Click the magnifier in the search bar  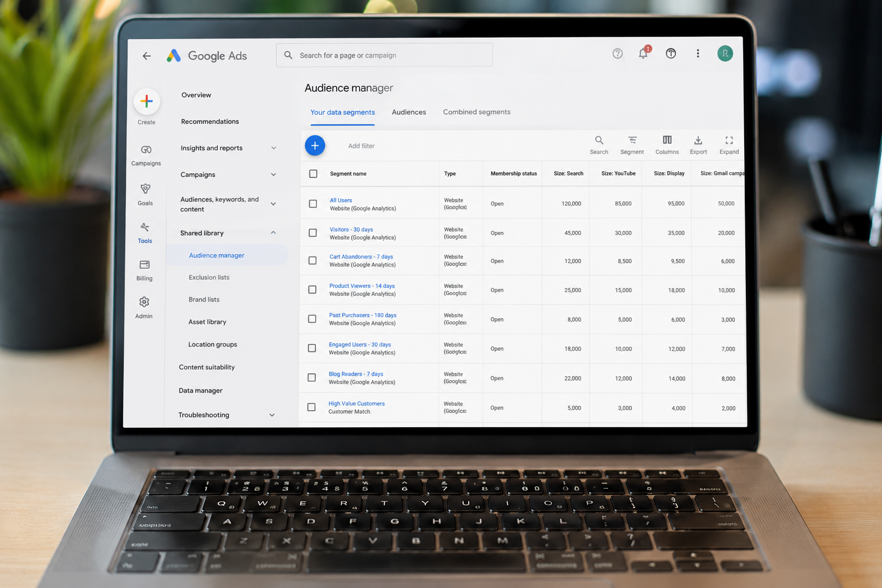pyautogui.click(x=288, y=55)
